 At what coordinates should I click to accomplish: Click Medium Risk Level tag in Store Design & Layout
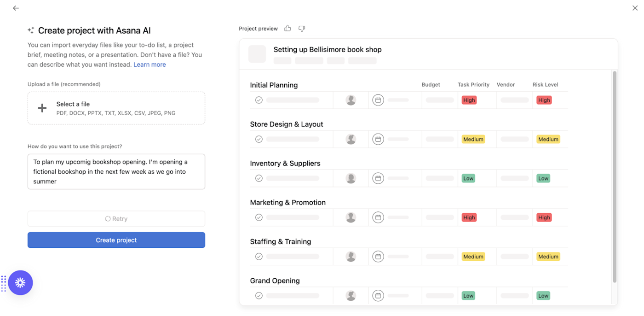(548, 139)
